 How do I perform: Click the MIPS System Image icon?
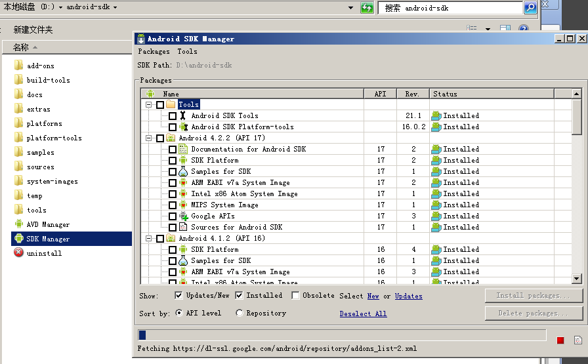183,205
